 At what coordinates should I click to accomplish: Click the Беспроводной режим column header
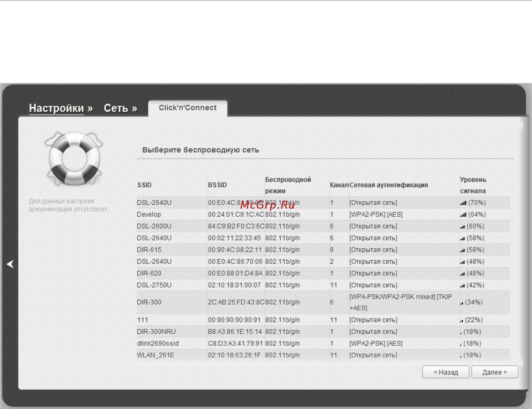tap(288, 185)
